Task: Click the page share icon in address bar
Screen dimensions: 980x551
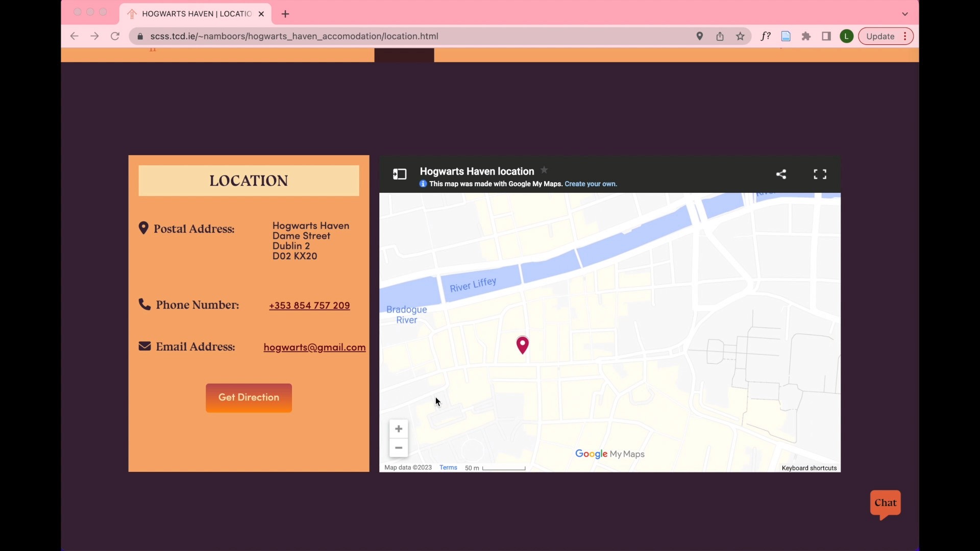Action: pyautogui.click(x=720, y=36)
